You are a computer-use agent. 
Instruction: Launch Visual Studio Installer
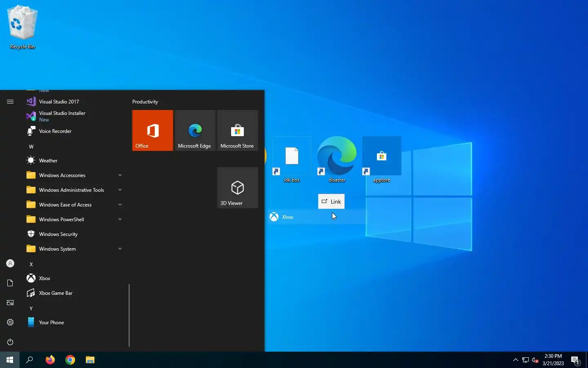75,116
